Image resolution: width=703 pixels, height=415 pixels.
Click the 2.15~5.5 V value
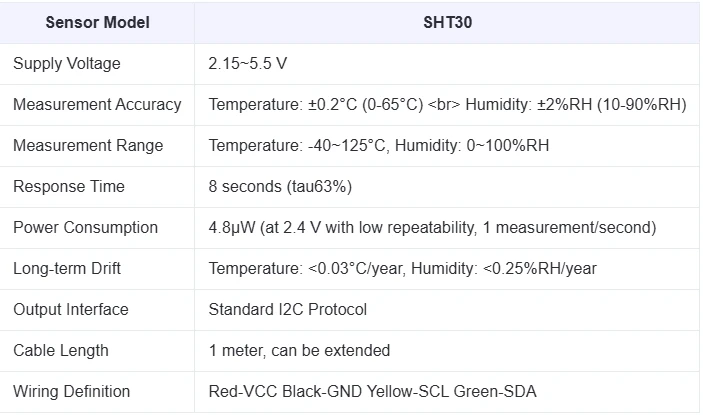tap(247, 64)
